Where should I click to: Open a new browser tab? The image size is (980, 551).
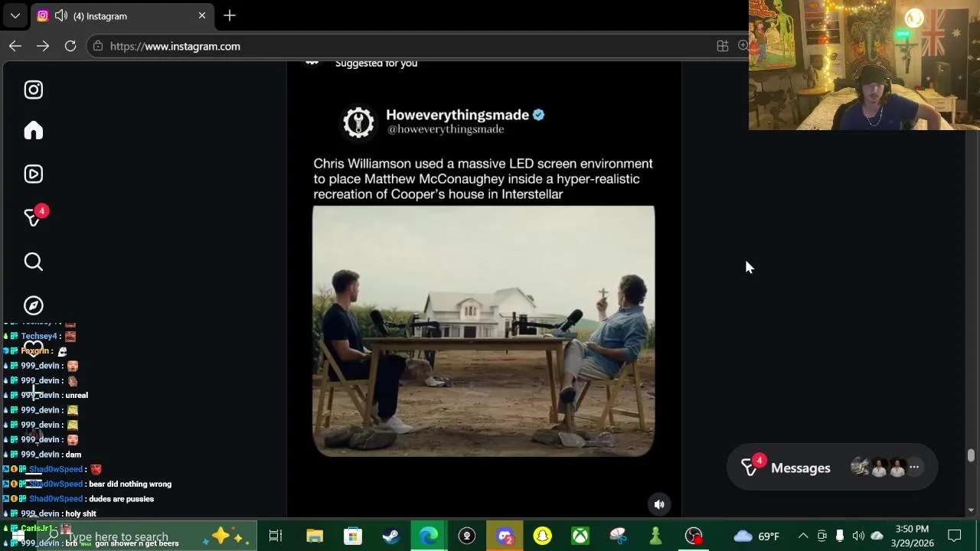[230, 15]
